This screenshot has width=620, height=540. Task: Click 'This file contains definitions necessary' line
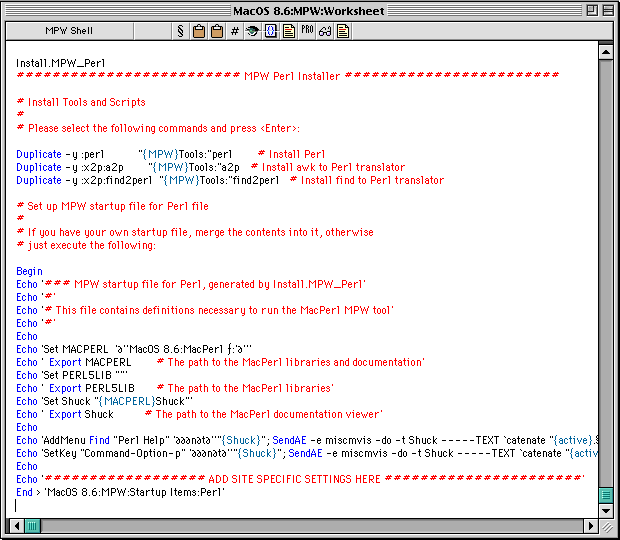click(205, 310)
